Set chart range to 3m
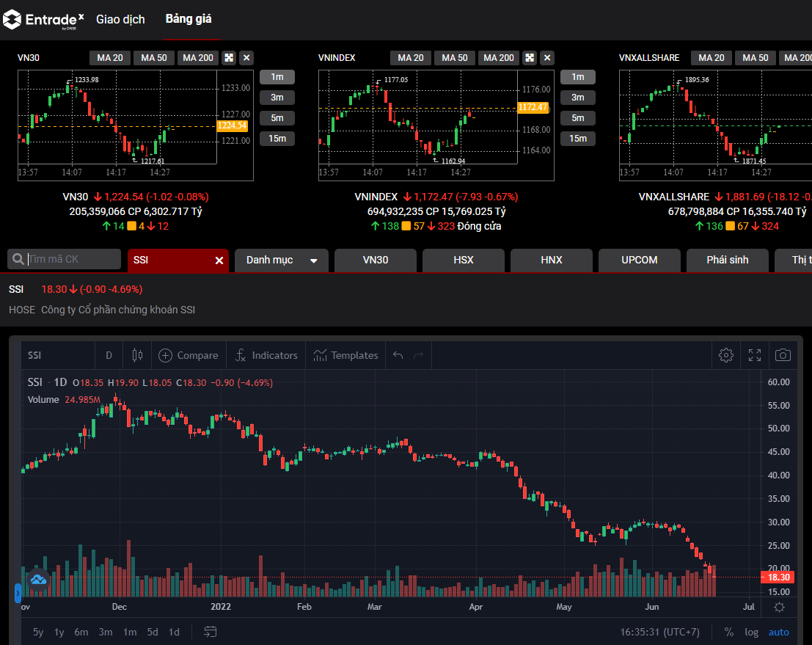Screen dimensions: 812x645 point(106,632)
